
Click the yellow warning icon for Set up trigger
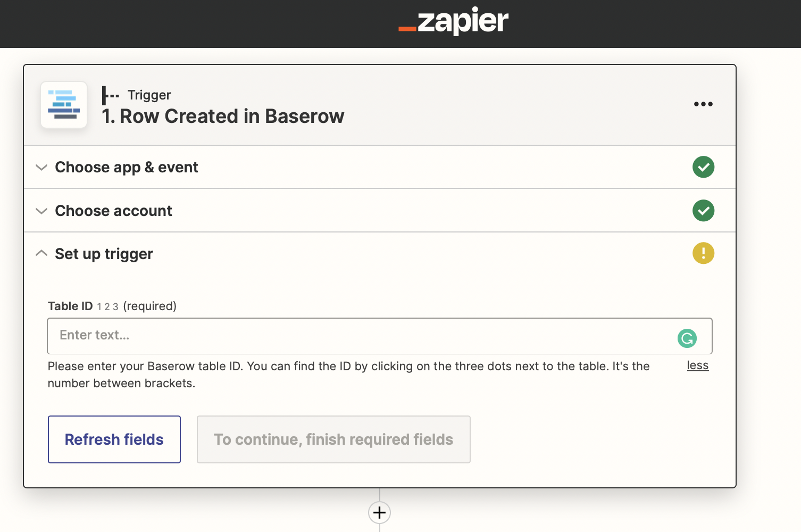703,253
